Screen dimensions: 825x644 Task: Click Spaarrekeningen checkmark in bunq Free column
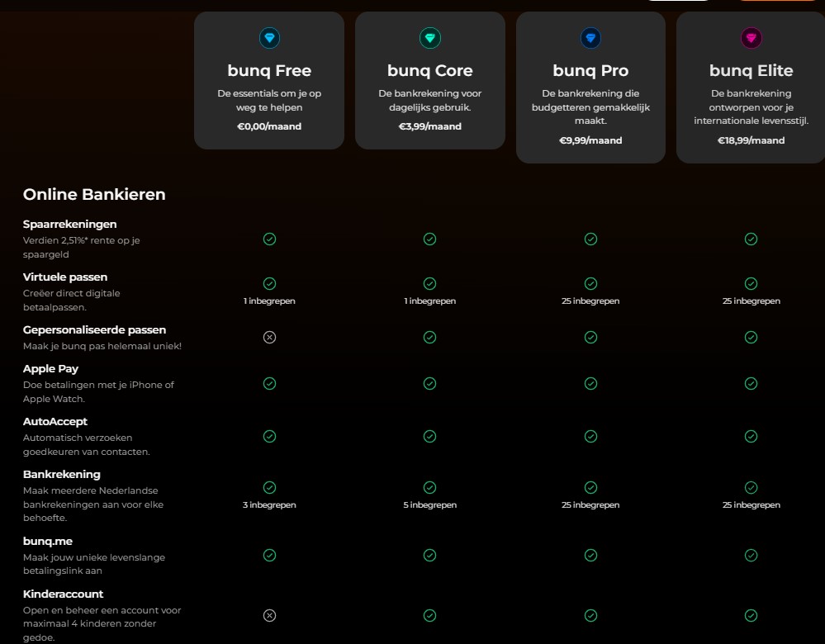(x=269, y=239)
